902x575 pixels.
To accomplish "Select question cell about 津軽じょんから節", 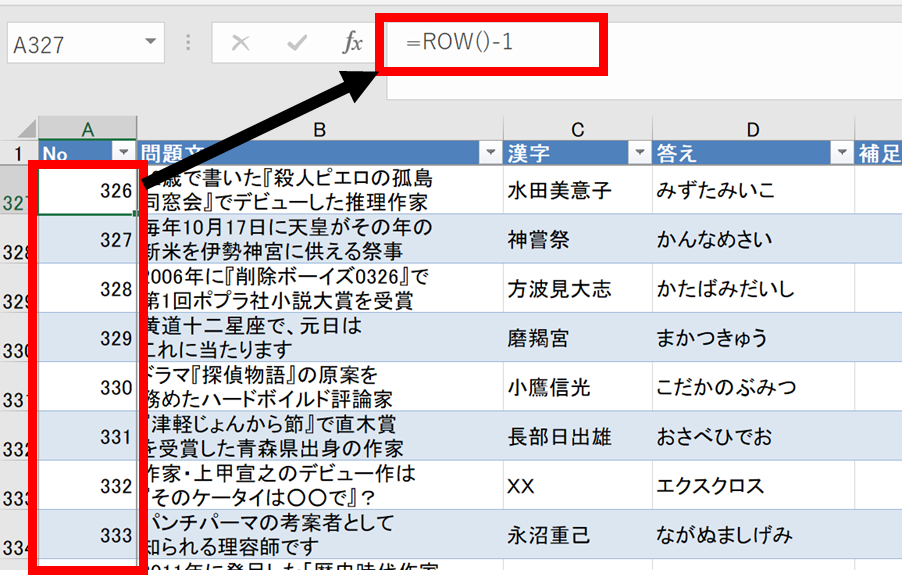I will click(320, 436).
